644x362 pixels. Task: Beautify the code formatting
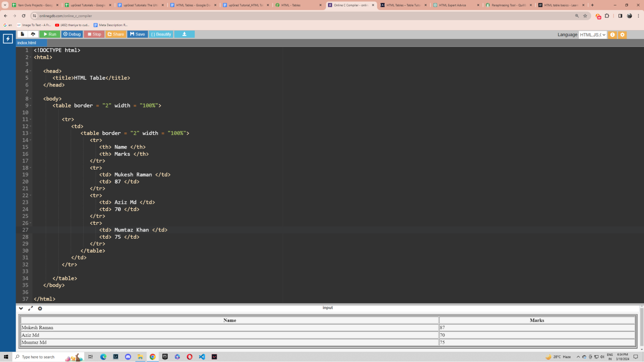pos(161,34)
